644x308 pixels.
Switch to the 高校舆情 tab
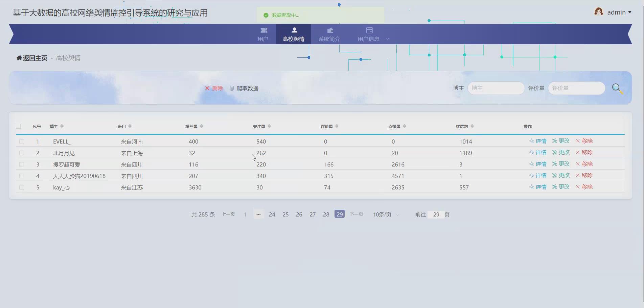click(294, 34)
